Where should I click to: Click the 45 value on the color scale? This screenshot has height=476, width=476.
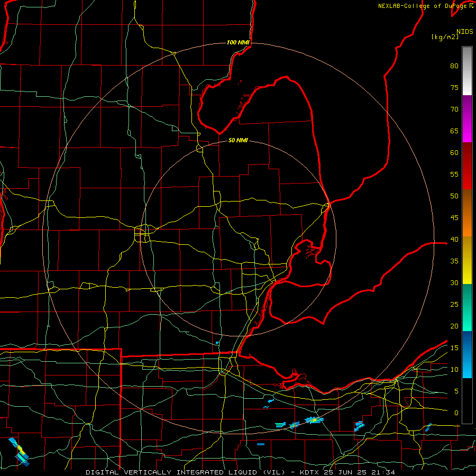(454, 218)
